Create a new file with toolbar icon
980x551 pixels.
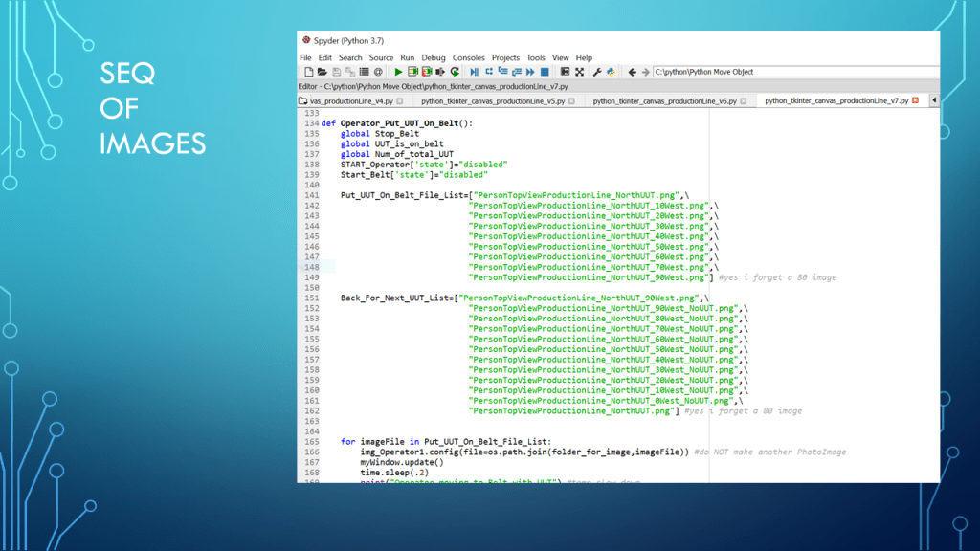309,72
